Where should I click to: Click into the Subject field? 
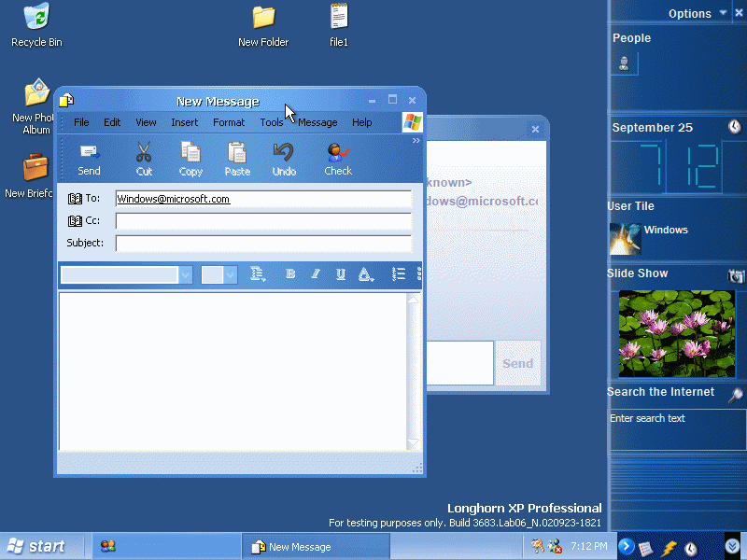(263, 244)
